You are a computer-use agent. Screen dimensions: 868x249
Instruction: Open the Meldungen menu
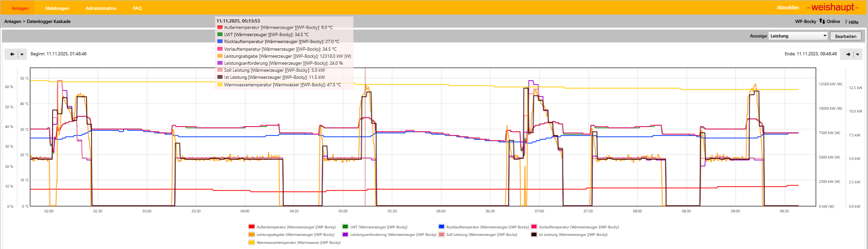(57, 8)
